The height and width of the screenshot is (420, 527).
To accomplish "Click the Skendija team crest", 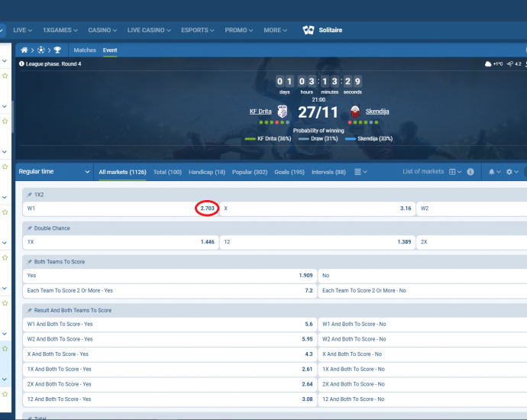I will pyautogui.click(x=354, y=112).
